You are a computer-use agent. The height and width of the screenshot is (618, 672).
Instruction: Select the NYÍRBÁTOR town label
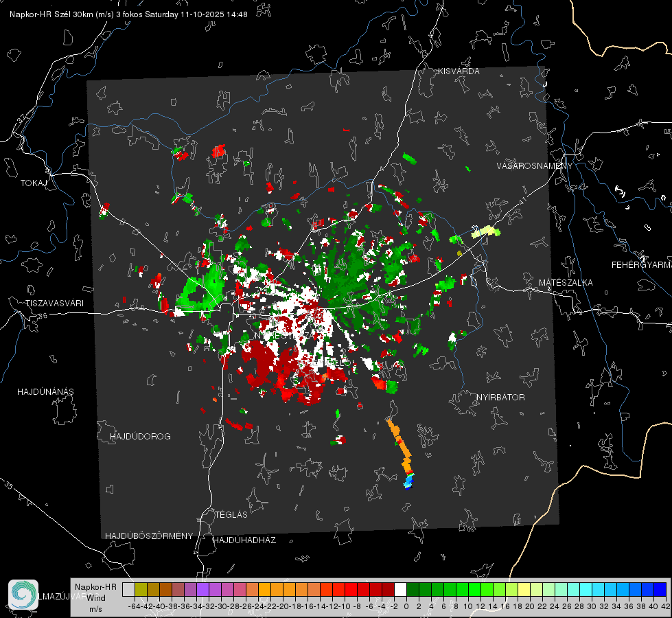(x=500, y=398)
